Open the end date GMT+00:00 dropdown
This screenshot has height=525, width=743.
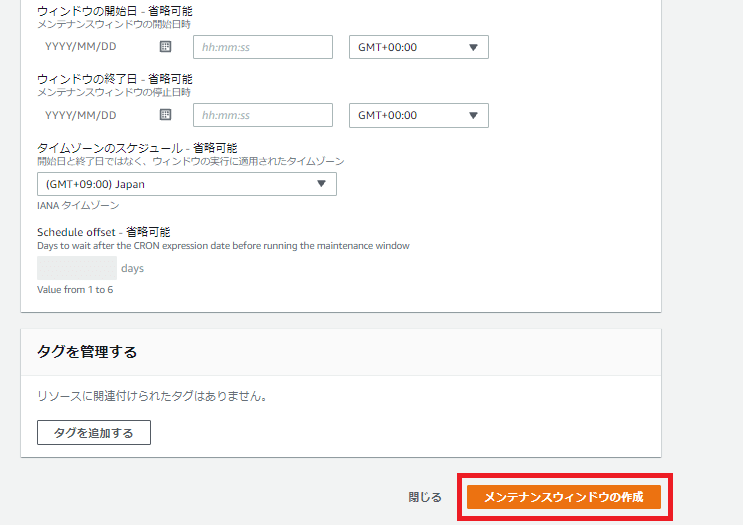click(418, 115)
